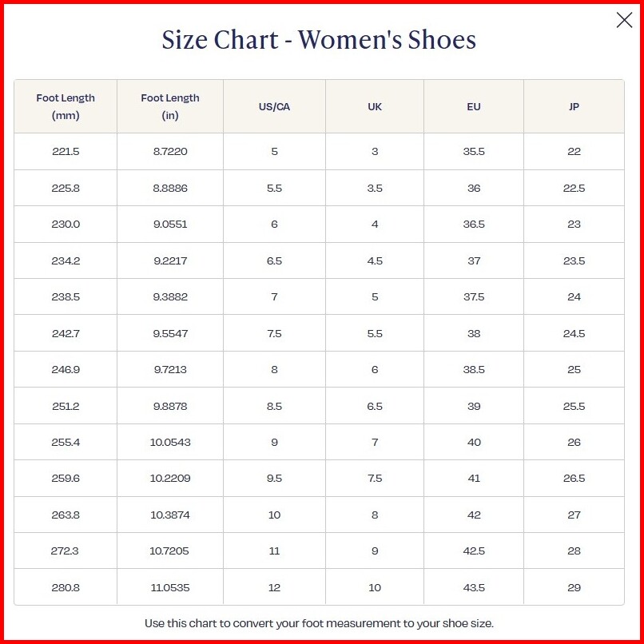Select the JP size 23.5 cell
644x644 pixels.
(574, 261)
